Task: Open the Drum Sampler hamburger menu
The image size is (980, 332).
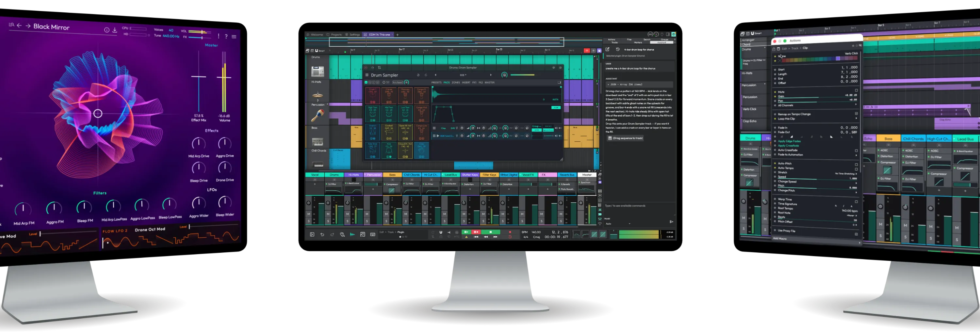Action: point(367,75)
